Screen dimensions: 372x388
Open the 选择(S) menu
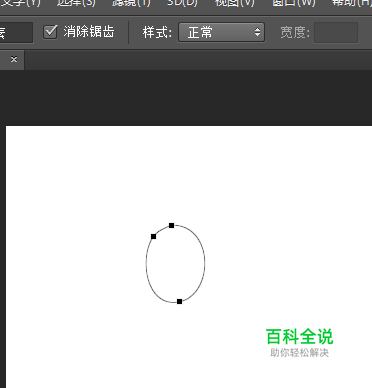pyautogui.click(x=76, y=3)
